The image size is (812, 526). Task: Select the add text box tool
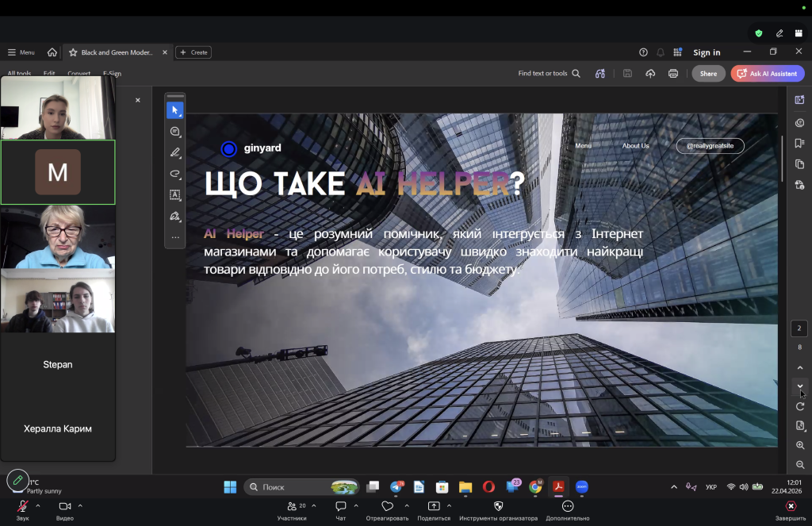pyautogui.click(x=175, y=195)
